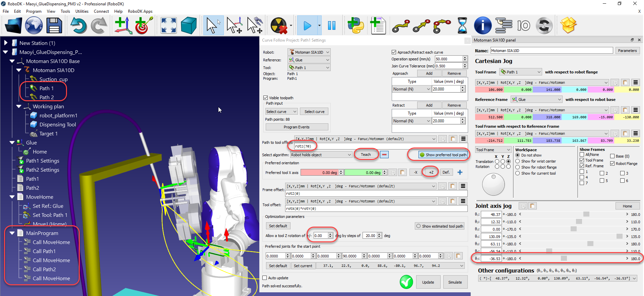This screenshot has width=644, height=296.
Task: Click the Program Events button
Action: (297, 127)
